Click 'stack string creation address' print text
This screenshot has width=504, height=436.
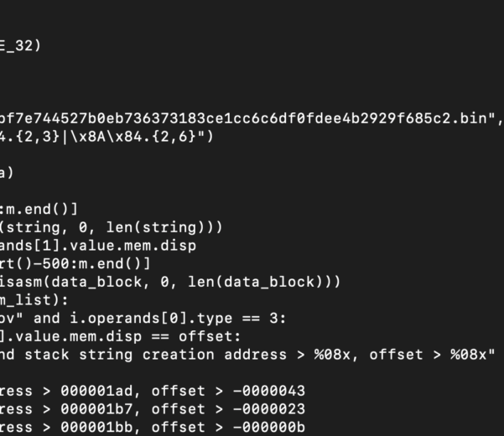pyautogui.click(x=156, y=355)
